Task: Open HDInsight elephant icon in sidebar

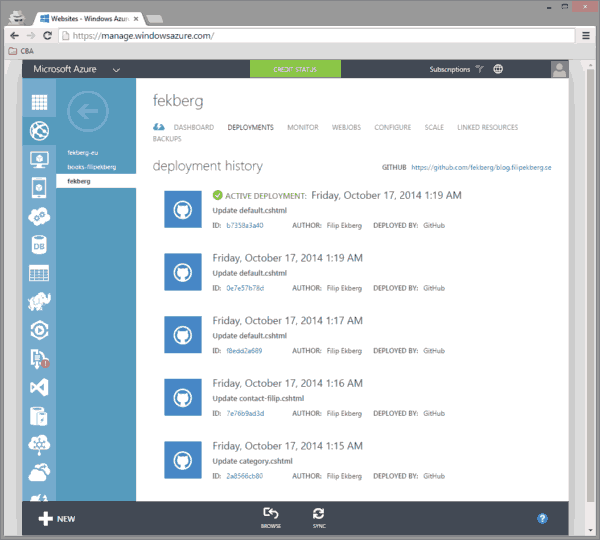Action: [39, 300]
